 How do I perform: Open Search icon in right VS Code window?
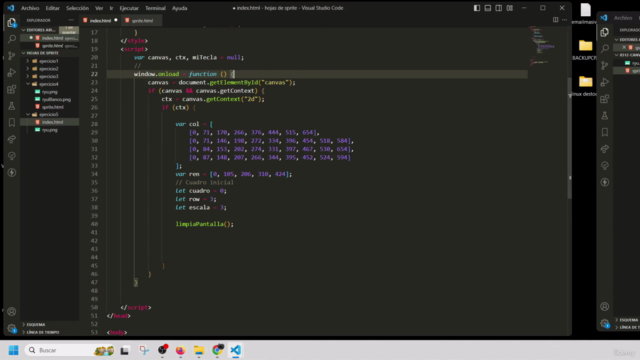point(604,49)
